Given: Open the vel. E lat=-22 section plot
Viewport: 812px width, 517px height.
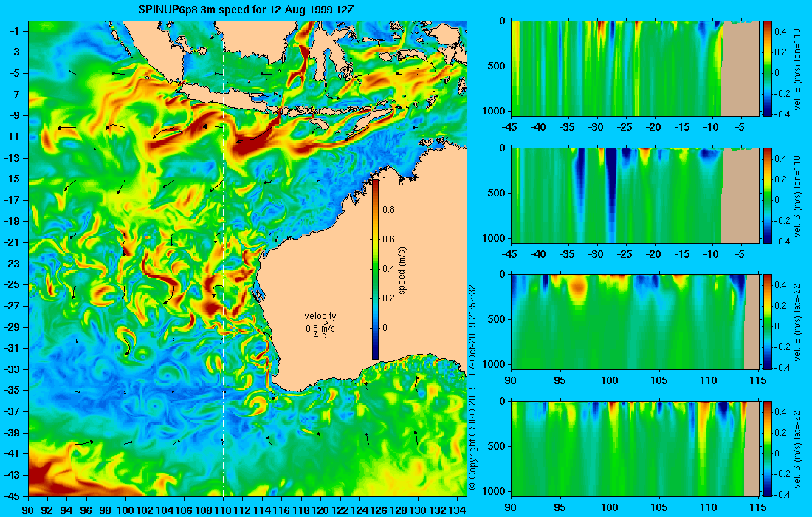Looking at the screenshot, I should pos(635,322).
